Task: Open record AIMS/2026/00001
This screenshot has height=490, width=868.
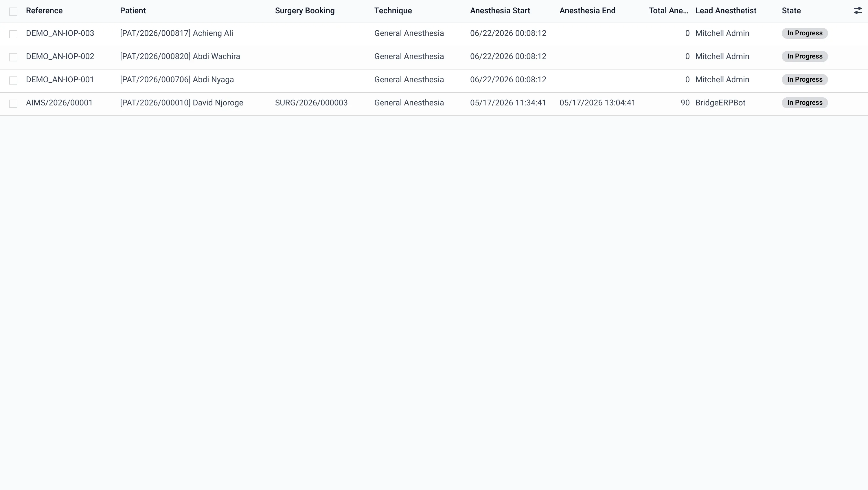Action: click(59, 103)
